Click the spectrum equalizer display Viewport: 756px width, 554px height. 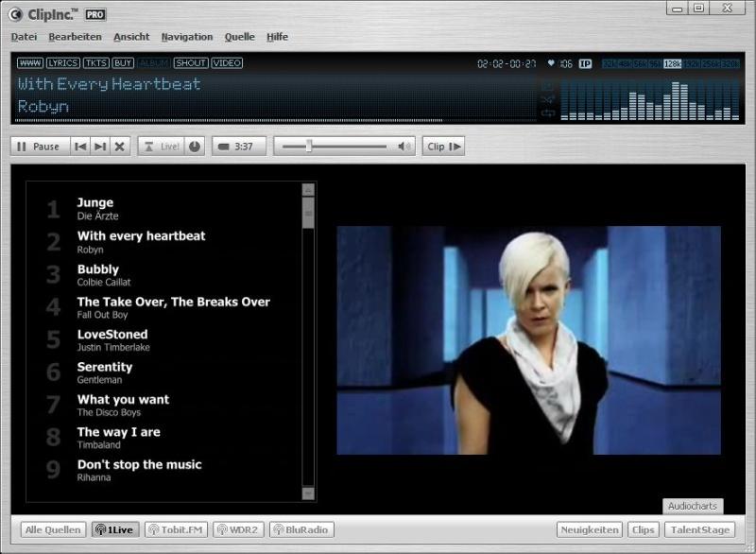(650, 100)
